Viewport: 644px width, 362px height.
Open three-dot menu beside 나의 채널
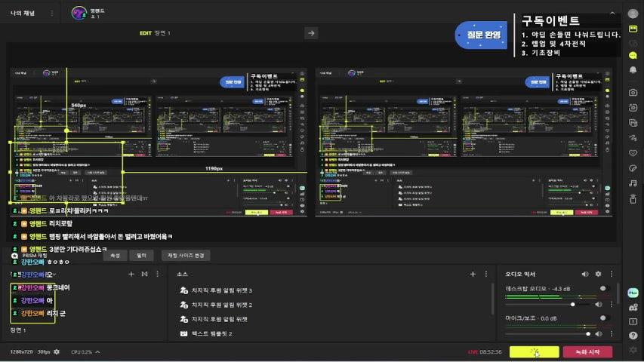click(52, 13)
